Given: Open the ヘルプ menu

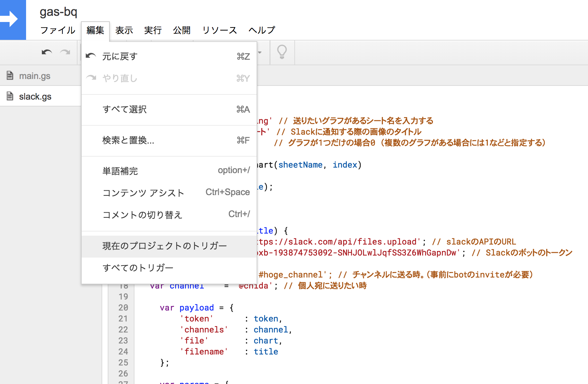Looking at the screenshot, I should coord(262,30).
